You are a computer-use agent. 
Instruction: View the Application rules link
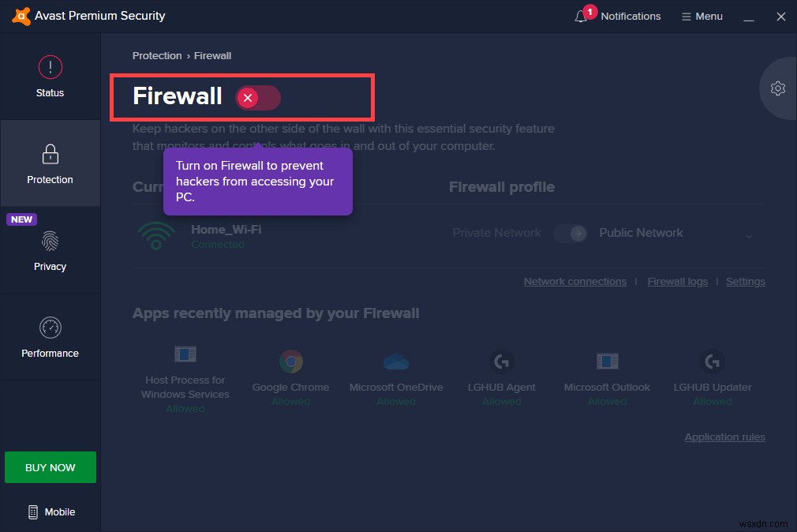tap(724, 436)
